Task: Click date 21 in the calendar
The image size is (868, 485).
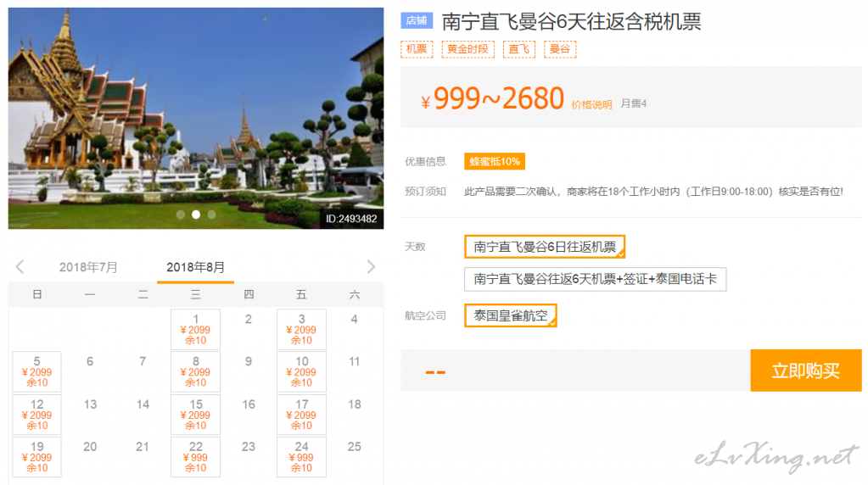Action: pyautogui.click(x=143, y=446)
